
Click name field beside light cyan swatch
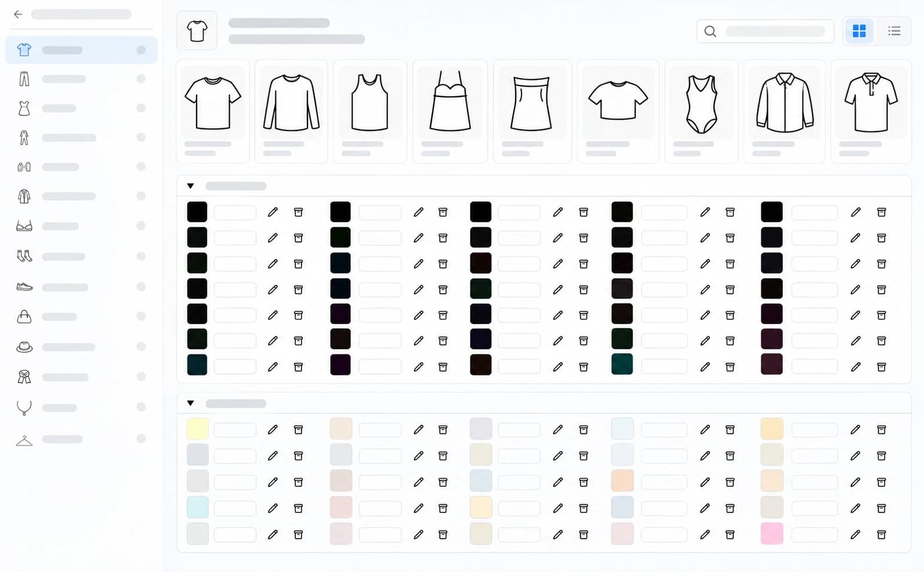(235, 508)
